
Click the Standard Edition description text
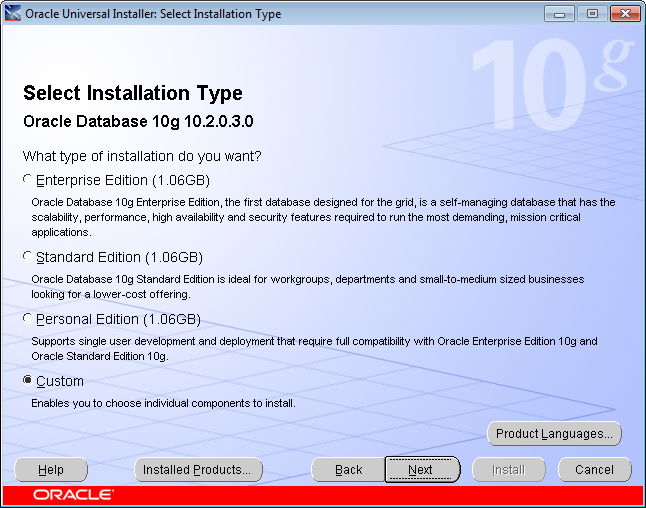click(308, 287)
